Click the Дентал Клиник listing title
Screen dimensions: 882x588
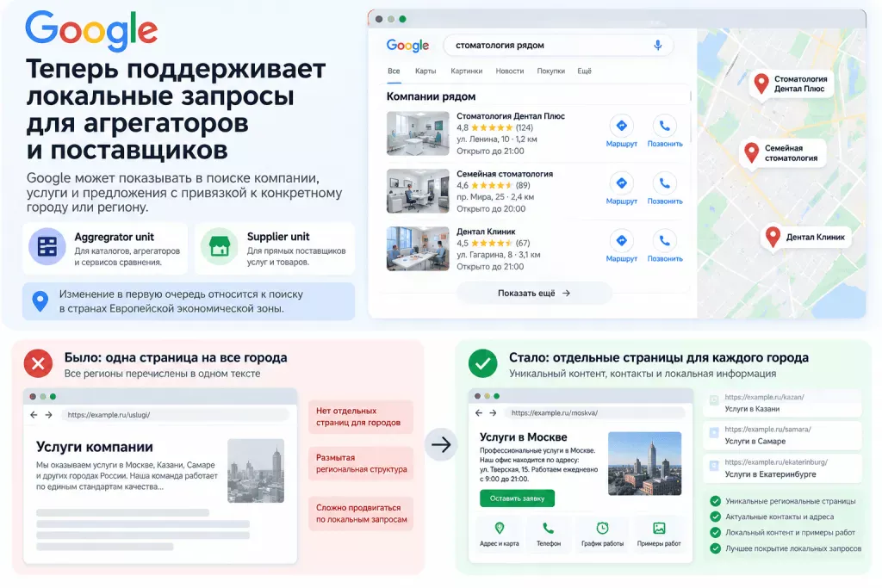486,232
